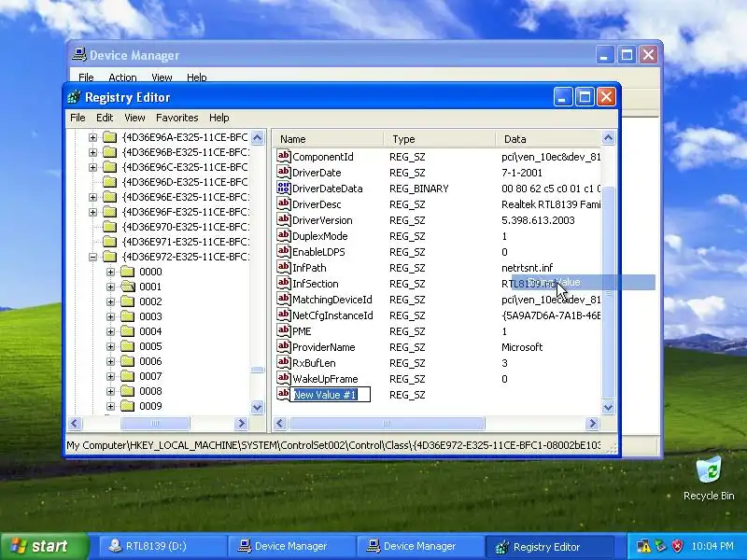This screenshot has height=560, width=747.
Task: Switch to the first Device Manager taskbar button
Action: (x=291, y=546)
